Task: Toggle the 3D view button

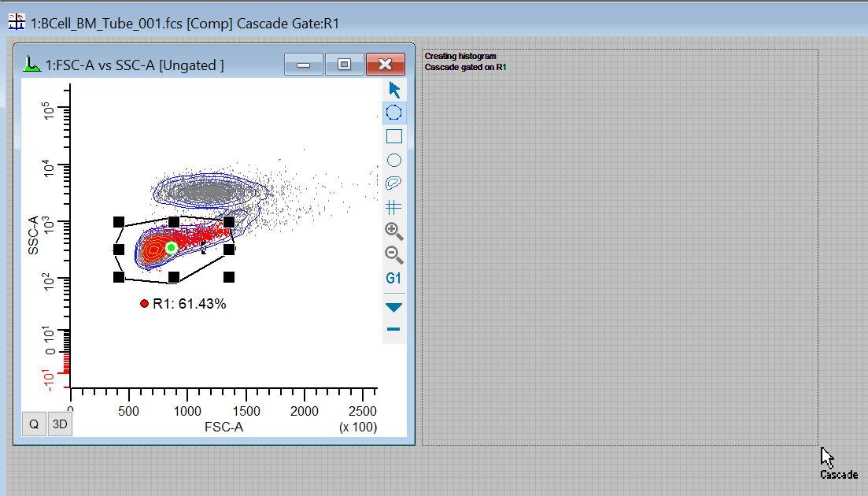Action: [60, 424]
